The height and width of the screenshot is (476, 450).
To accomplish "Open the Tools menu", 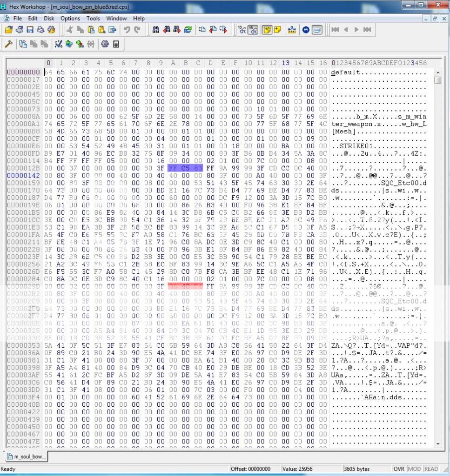I will tap(93, 19).
